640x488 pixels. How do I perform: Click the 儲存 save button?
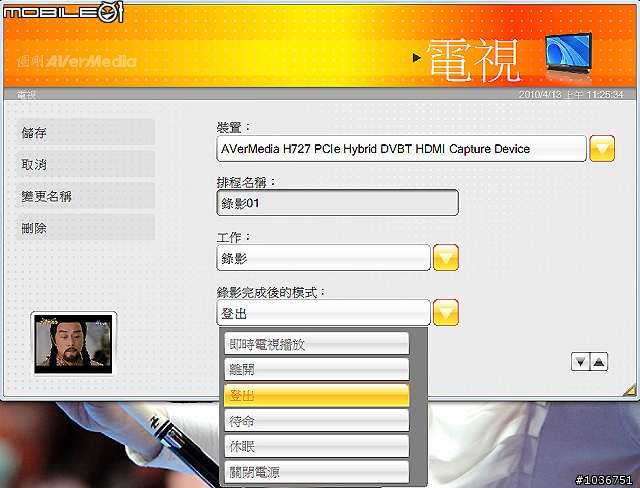(x=85, y=132)
